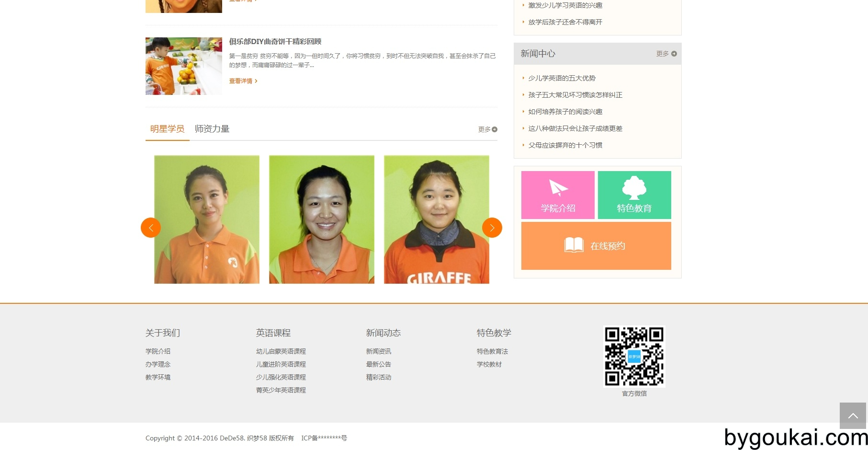Viewport: 868px width, 450px height.
Task: Open footer link 教学环境
Action: pyautogui.click(x=158, y=377)
